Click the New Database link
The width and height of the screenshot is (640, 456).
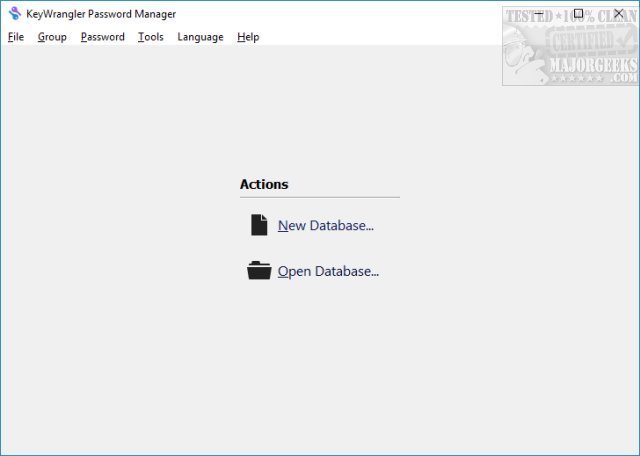pyautogui.click(x=326, y=225)
